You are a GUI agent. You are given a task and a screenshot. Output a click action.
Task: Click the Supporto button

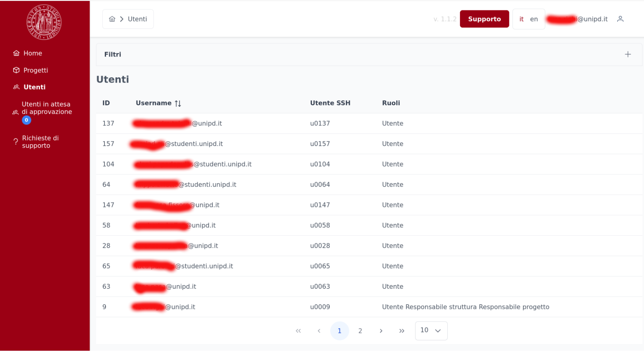(484, 19)
